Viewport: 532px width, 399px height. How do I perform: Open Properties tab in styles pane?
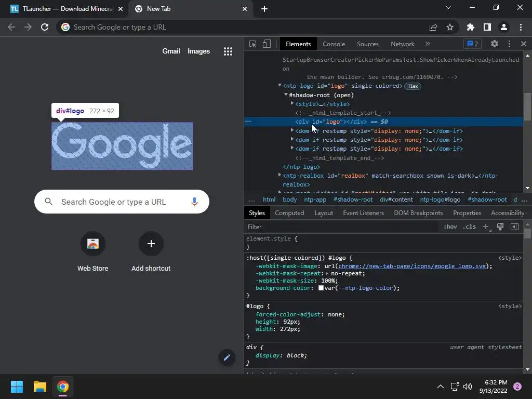coord(467,213)
